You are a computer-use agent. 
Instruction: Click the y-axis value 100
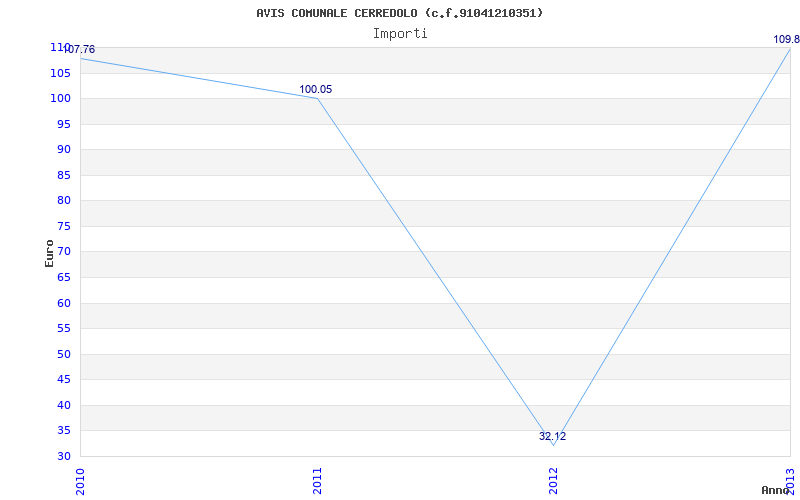click(60, 98)
